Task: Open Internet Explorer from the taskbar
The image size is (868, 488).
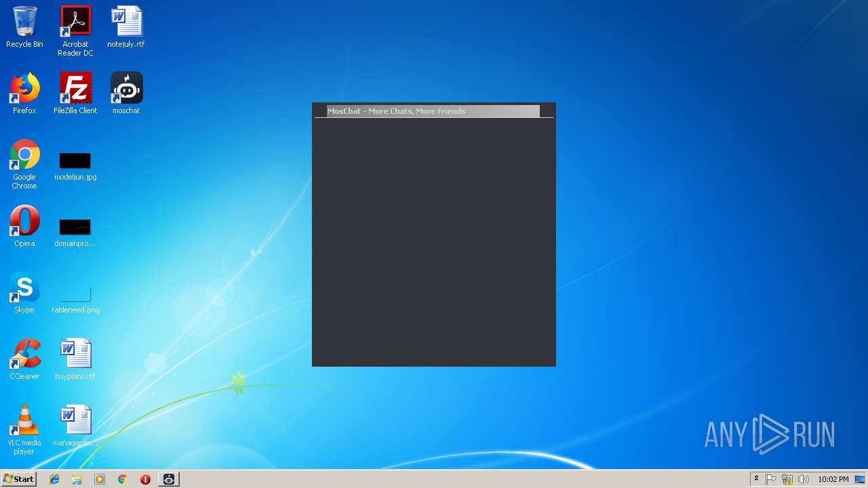Action: pos(54,479)
